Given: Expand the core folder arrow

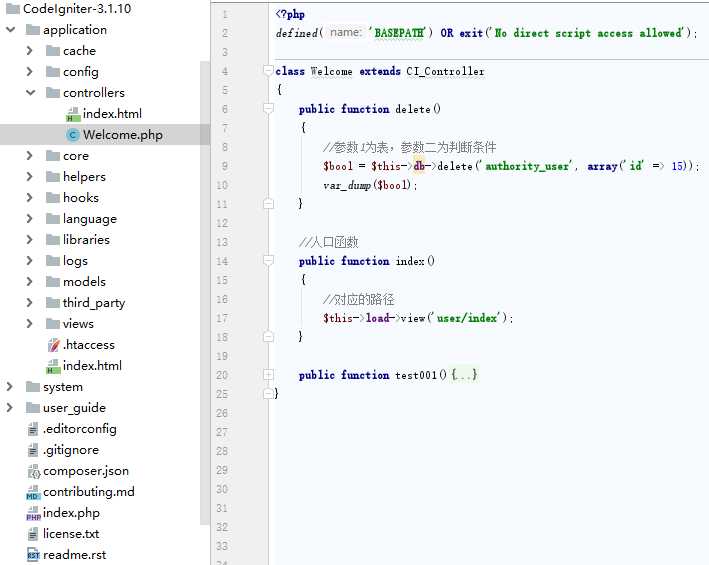Looking at the screenshot, I should [30, 155].
